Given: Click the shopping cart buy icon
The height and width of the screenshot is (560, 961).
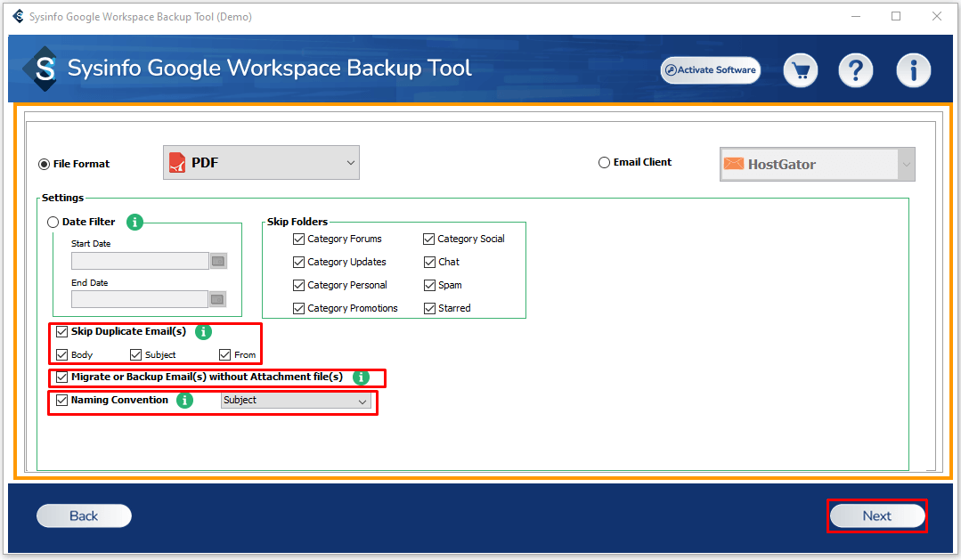Looking at the screenshot, I should (801, 70).
